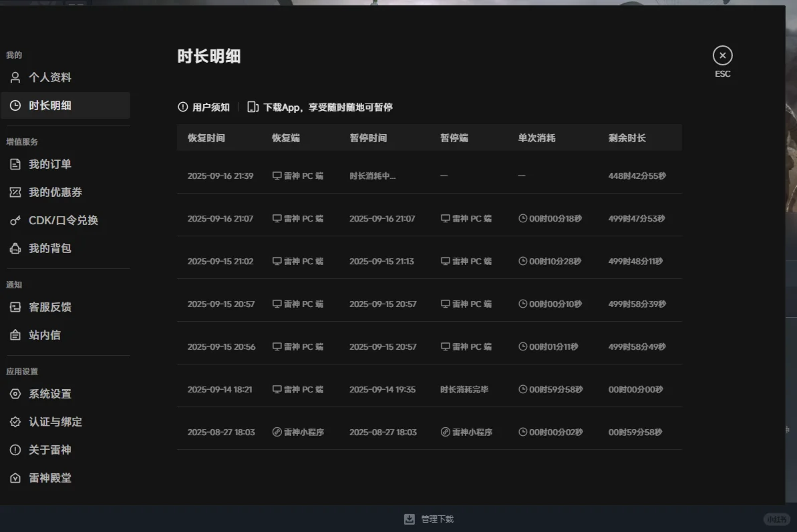Open 管理下载 in the bottom bar
This screenshot has width=797, height=532.
[x=437, y=519]
